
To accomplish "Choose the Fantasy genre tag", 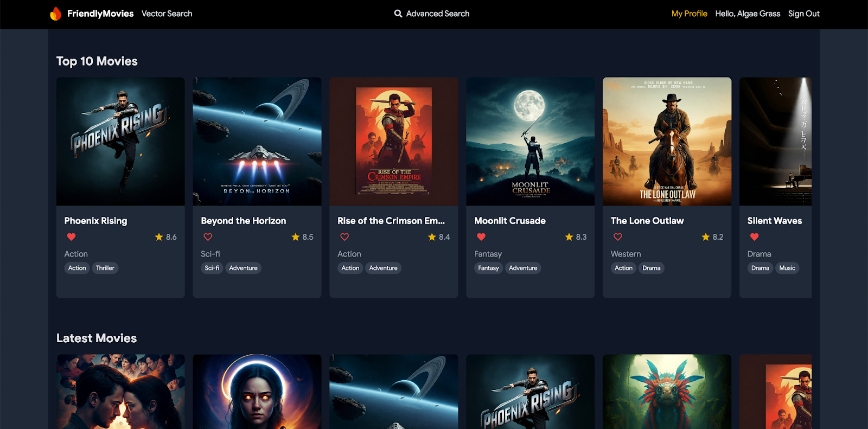I will [x=488, y=268].
